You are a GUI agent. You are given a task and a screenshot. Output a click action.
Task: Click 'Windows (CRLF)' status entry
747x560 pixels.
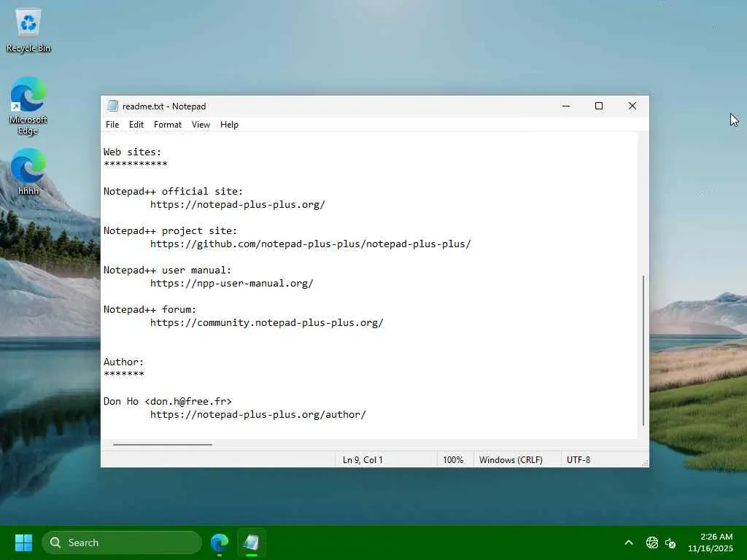(511, 460)
